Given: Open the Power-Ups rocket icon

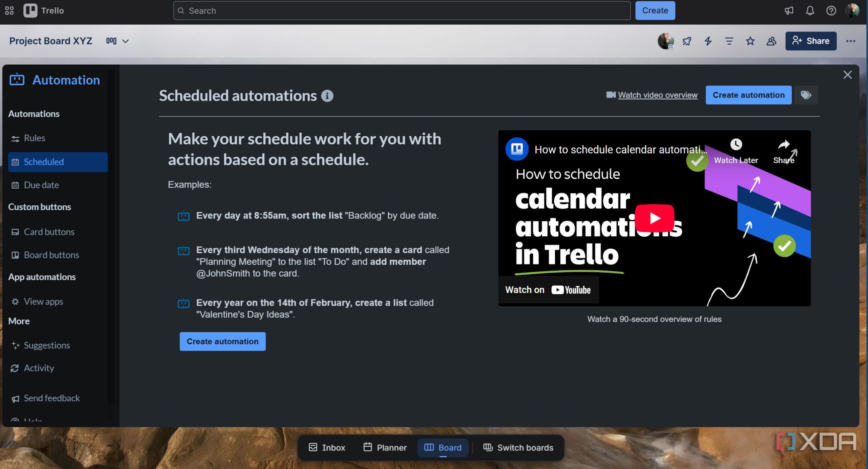Looking at the screenshot, I should (687, 41).
